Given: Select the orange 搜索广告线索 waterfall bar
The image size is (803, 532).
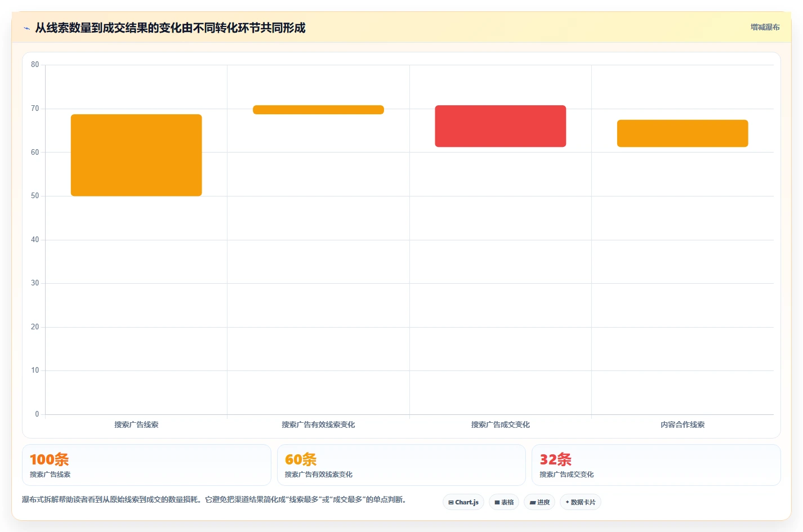Looking at the screenshot, I should [x=136, y=155].
